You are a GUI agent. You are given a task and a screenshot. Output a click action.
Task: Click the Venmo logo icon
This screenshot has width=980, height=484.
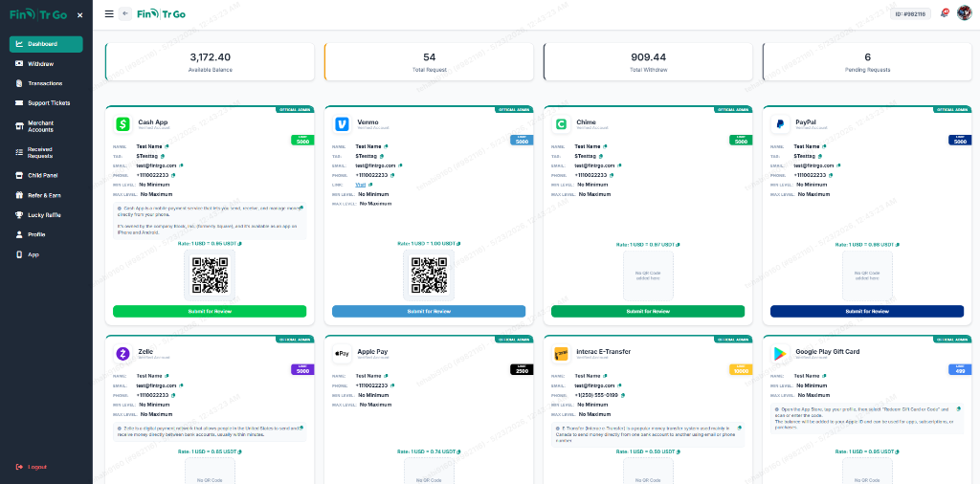click(342, 124)
